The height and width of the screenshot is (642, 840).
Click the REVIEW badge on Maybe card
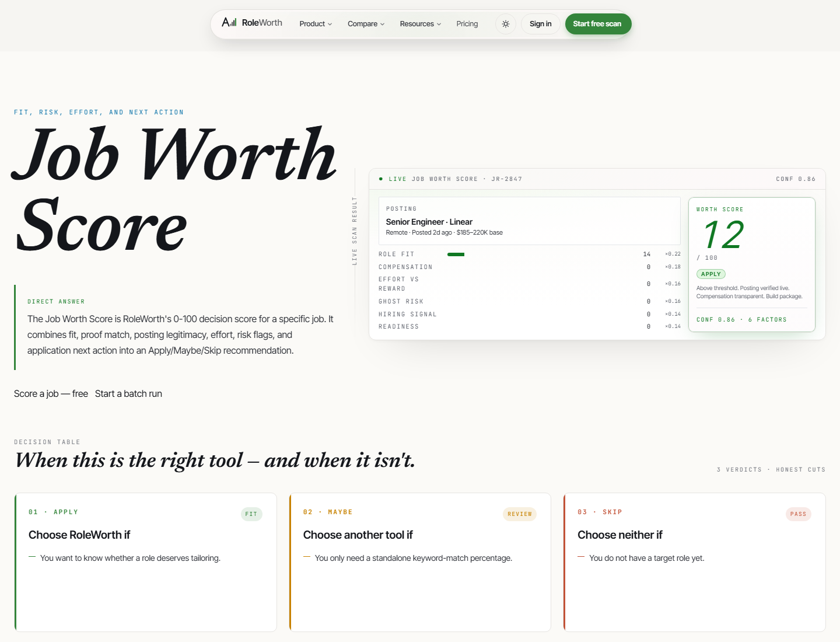[519, 514]
